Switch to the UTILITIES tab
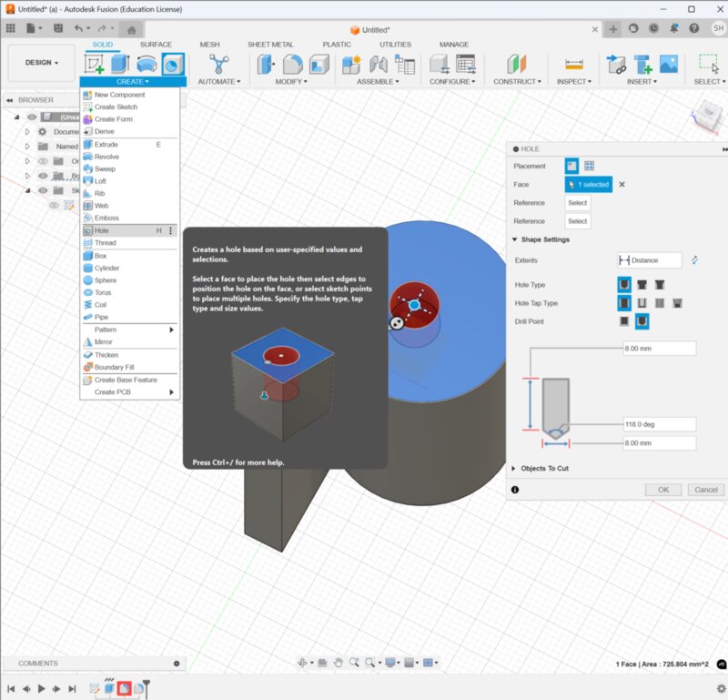 (395, 45)
